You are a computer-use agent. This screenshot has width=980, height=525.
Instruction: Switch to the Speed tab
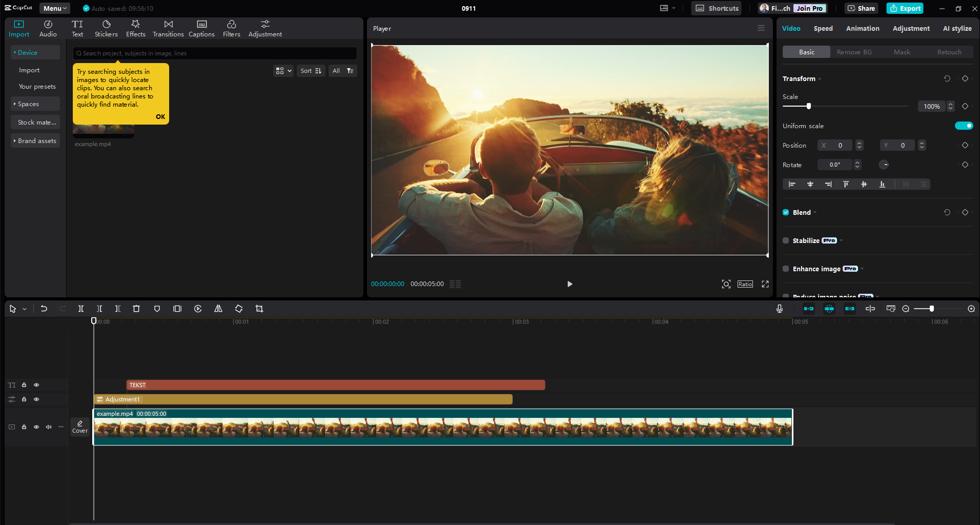(823, 29)
